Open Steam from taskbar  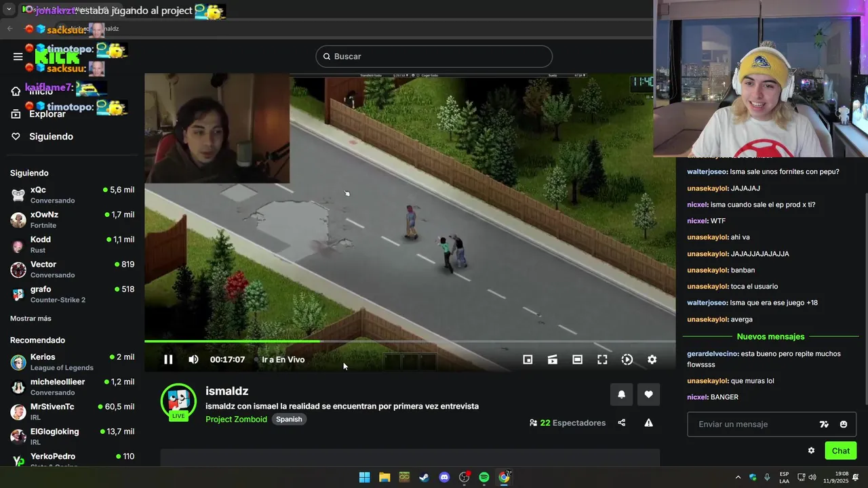tap(424, 477)
